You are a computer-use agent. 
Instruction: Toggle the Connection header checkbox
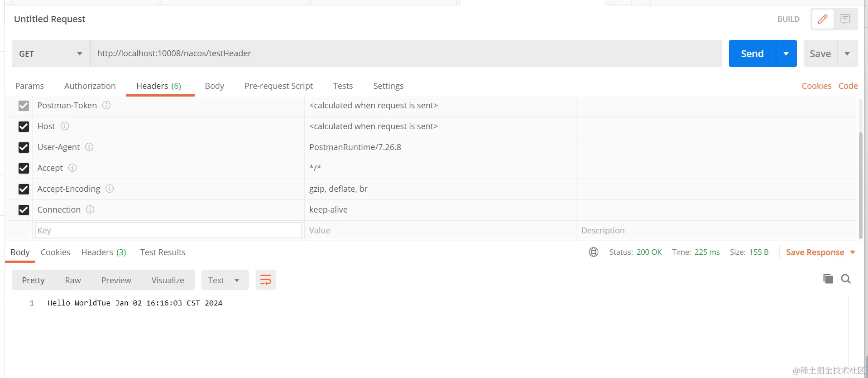point(24,210)
